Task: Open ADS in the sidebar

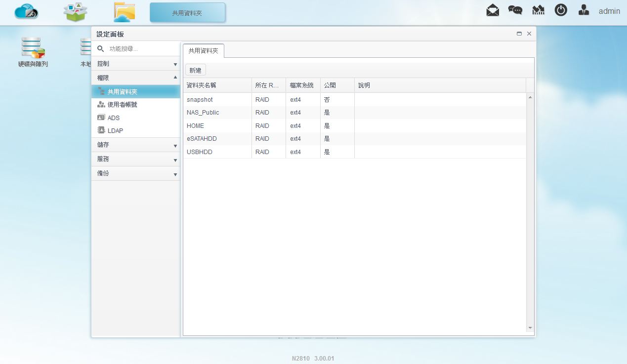Action: (x=135, y=118)
